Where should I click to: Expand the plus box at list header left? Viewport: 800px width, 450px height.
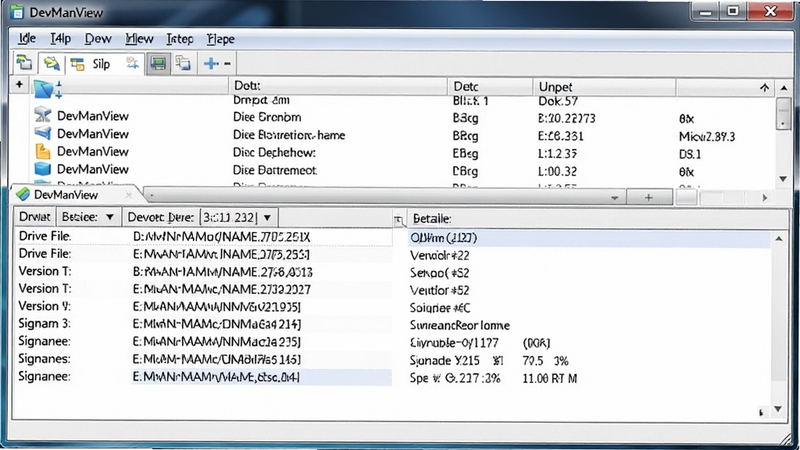click(x=19, y=85)
